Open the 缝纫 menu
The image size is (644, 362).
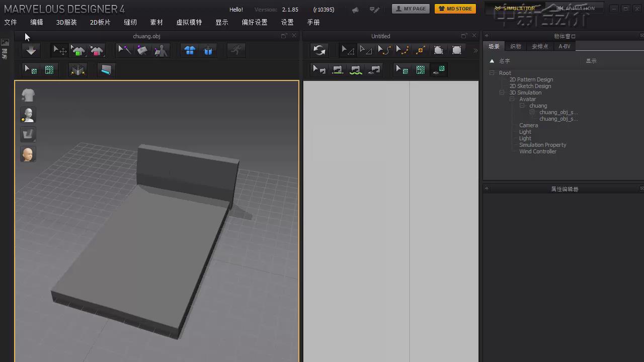click(130, 22)
